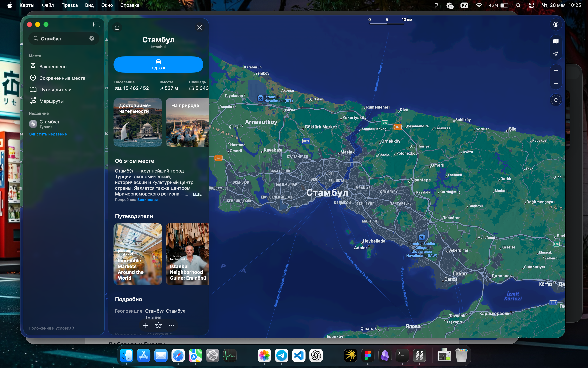Click the compass to reset north

point(556,100)
